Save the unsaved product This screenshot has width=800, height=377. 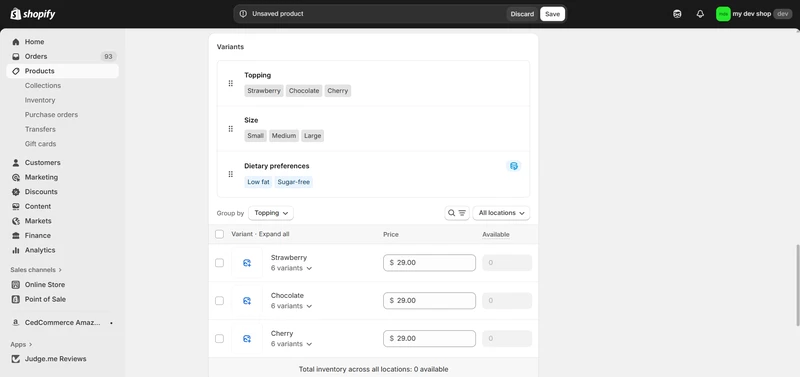(x=553, y=14)
